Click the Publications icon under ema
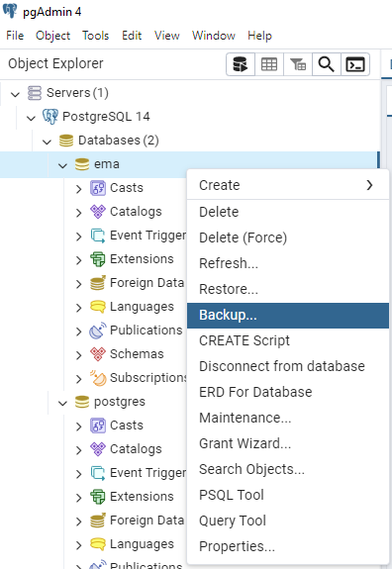The image size is (392, 569). pos(98,331)
